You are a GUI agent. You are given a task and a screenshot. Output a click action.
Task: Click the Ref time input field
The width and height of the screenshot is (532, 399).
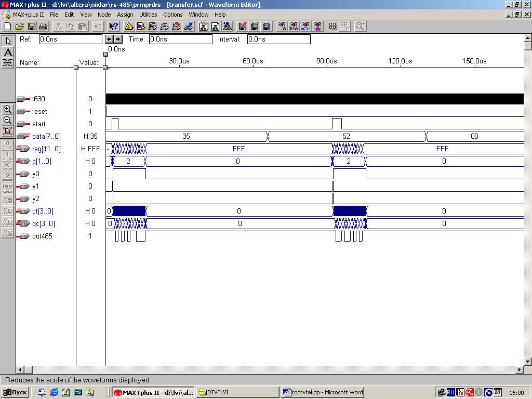click(x=71, y=39)
